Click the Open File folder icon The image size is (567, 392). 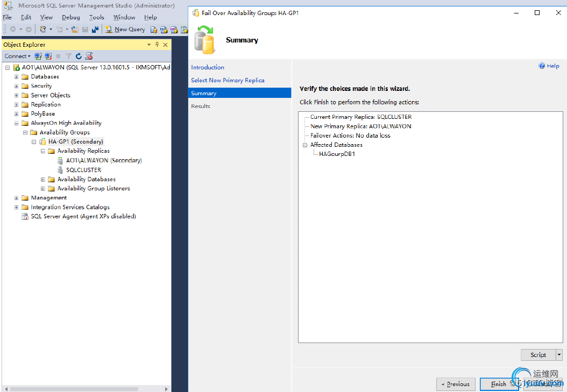click(x=75, y=29)
